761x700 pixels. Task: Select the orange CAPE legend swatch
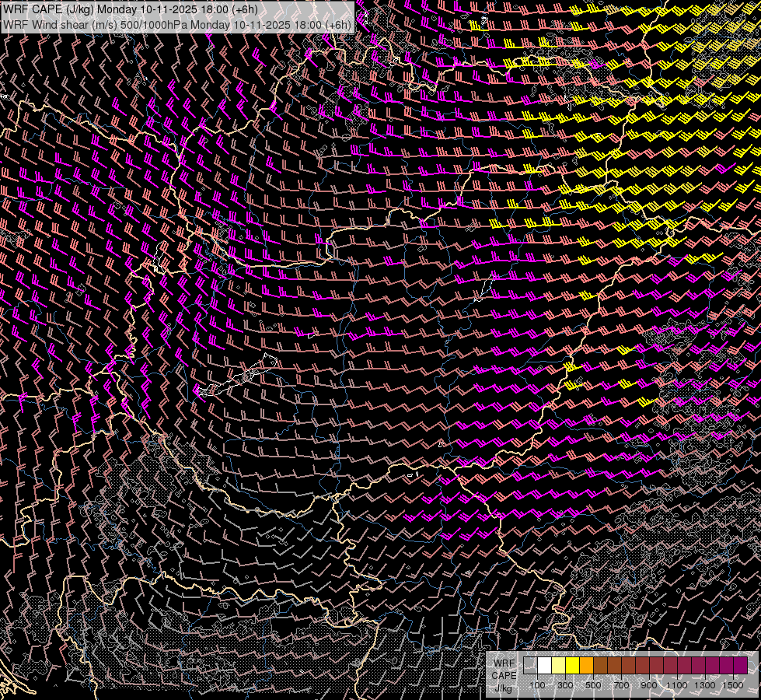click(x=587, y=665)
